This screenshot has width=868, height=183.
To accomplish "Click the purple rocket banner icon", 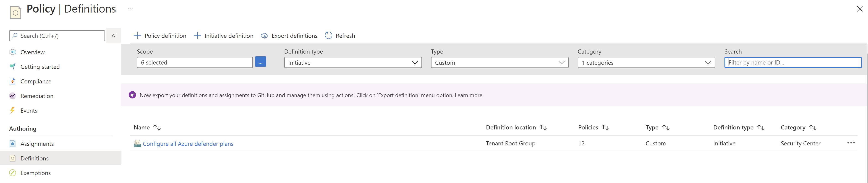I will pos(132,95).
